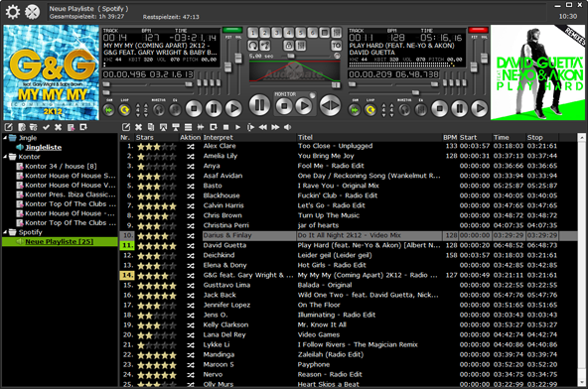Sort tracks by the Interpret column header
This screenshot has height=389, width=588.
249,138
